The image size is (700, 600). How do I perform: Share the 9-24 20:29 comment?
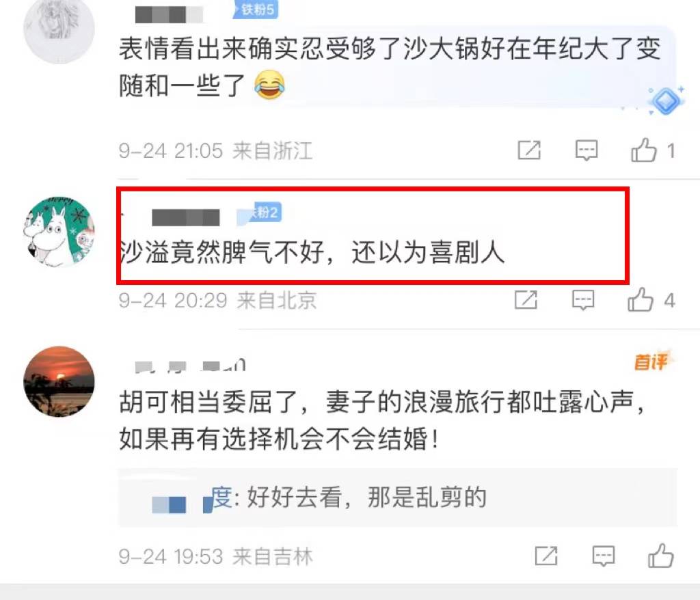526,299
